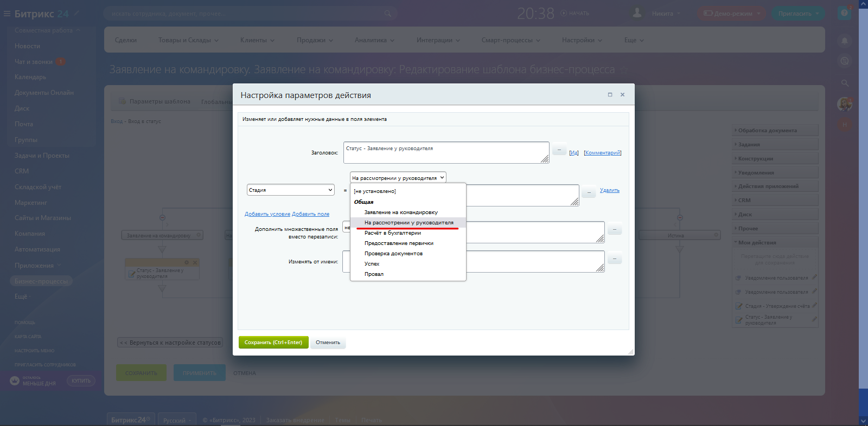Image resolution: width=868 pixels, height=426 pixels.
Task: Select 'Успех' stage option
Action: (x=408, y=264)
